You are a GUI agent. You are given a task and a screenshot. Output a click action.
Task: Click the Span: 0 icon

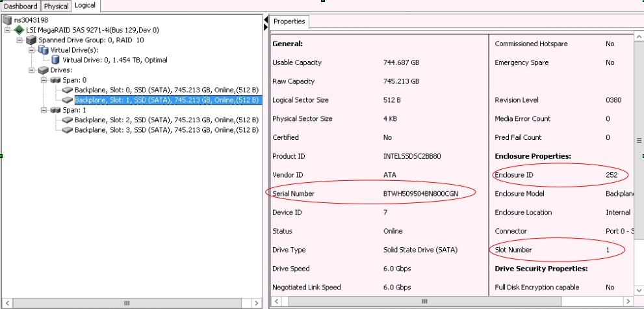[x=55, y=80]
